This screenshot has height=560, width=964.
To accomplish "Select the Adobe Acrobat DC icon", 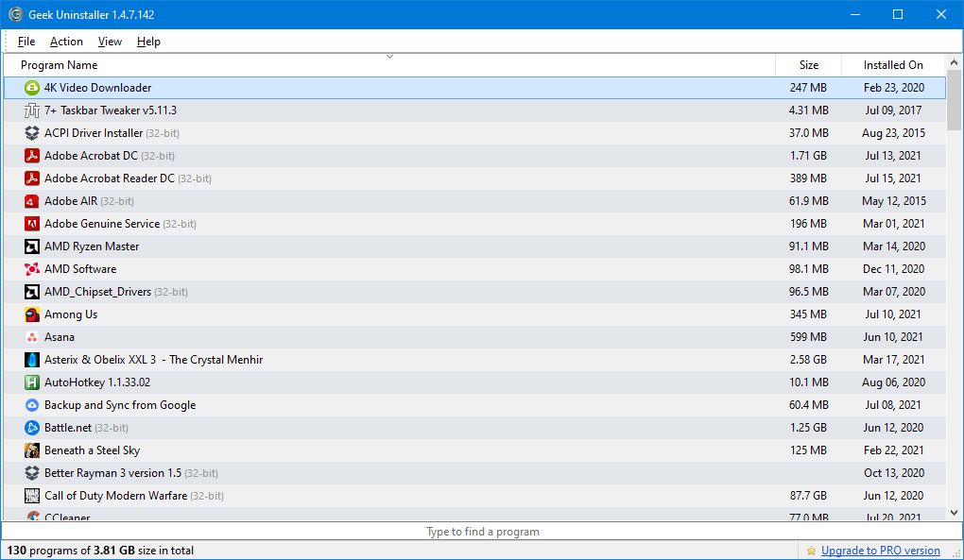I will click(32, 156).
